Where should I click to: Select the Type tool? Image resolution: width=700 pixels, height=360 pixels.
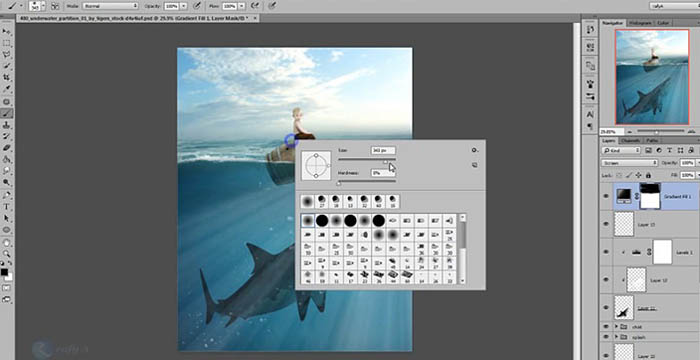(7, 207)
